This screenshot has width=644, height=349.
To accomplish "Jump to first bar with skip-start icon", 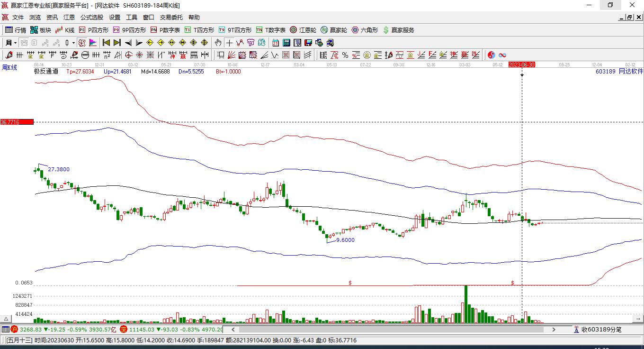I will (107, 43).
